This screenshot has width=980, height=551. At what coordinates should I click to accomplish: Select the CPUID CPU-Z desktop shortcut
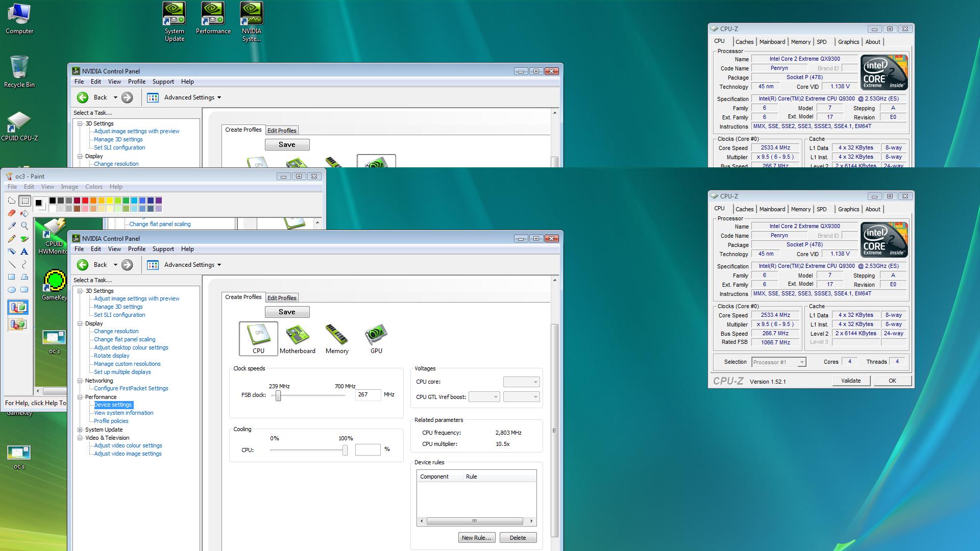click(x=19, y=127)
